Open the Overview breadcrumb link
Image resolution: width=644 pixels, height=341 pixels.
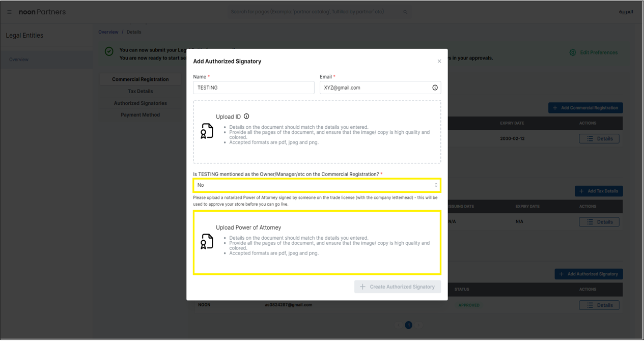coord(108,32)
